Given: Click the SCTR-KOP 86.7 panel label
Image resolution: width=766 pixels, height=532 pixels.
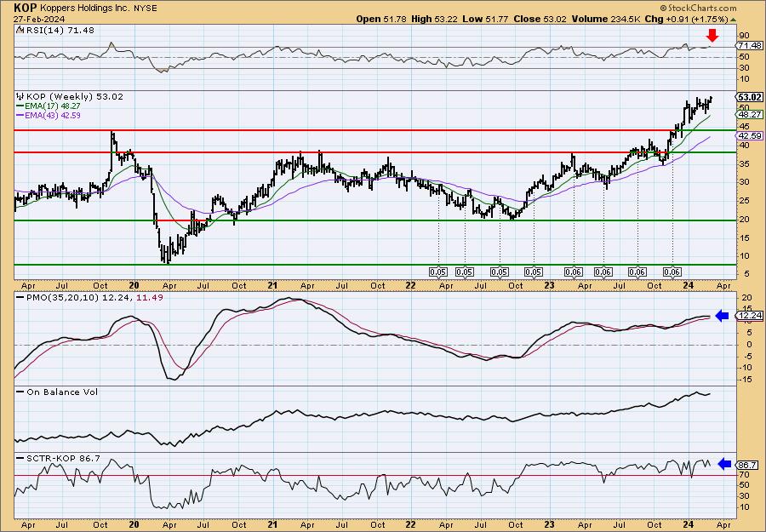Looking at the screenshot, I should (62, 458).
